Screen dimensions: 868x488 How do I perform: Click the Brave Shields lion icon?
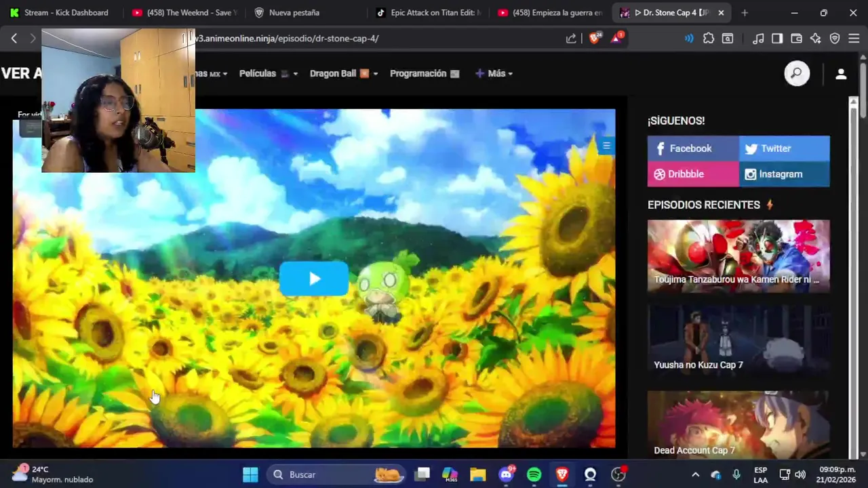595,38
